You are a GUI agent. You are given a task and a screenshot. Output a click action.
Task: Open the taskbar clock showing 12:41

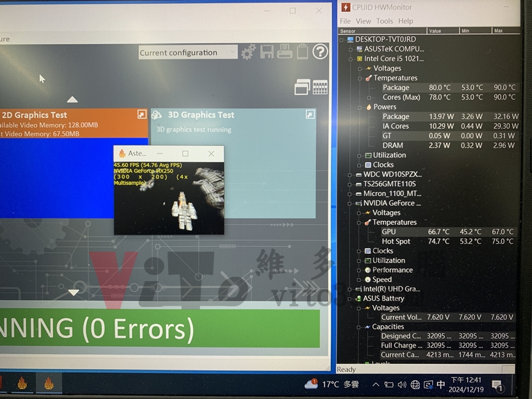pyautogui.click(x=466, y=385)
